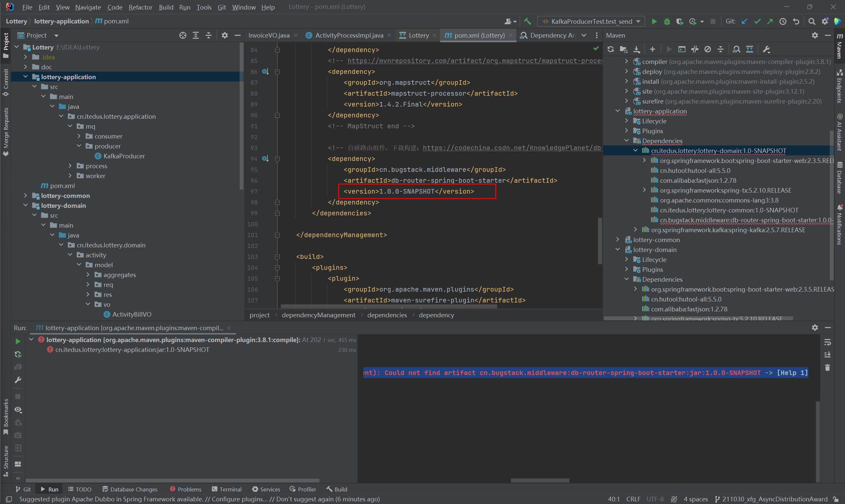Switch to Lottery diagram tab

(415, 35)
